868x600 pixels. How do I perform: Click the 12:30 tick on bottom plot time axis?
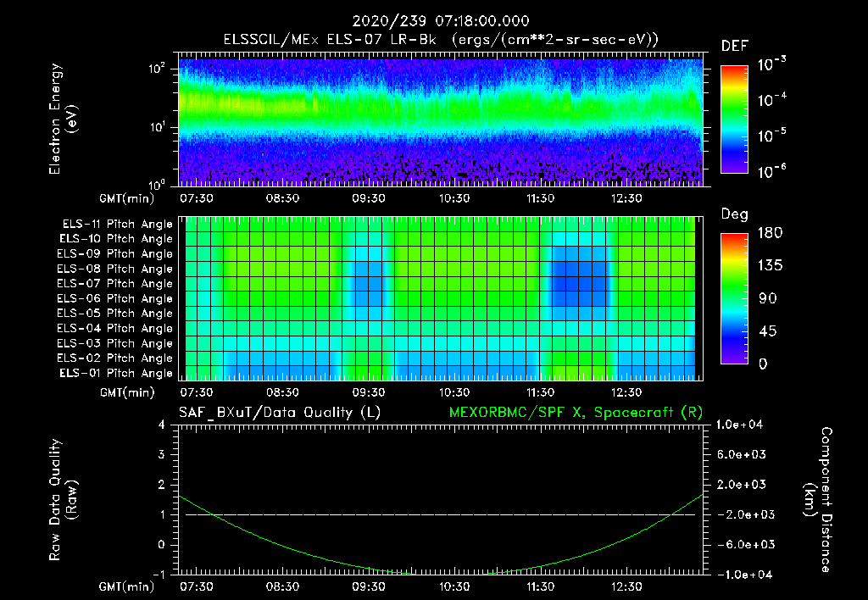(x=626, y=586)
